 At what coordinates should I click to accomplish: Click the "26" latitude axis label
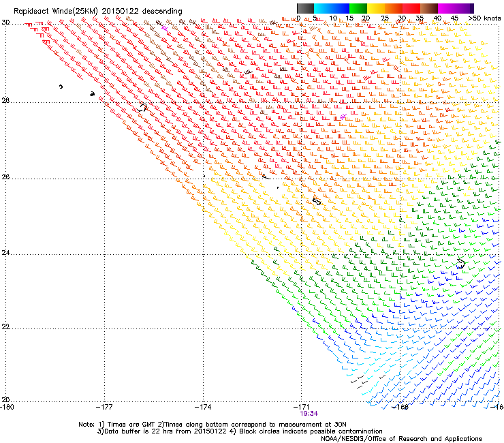[x=5, y=177]
